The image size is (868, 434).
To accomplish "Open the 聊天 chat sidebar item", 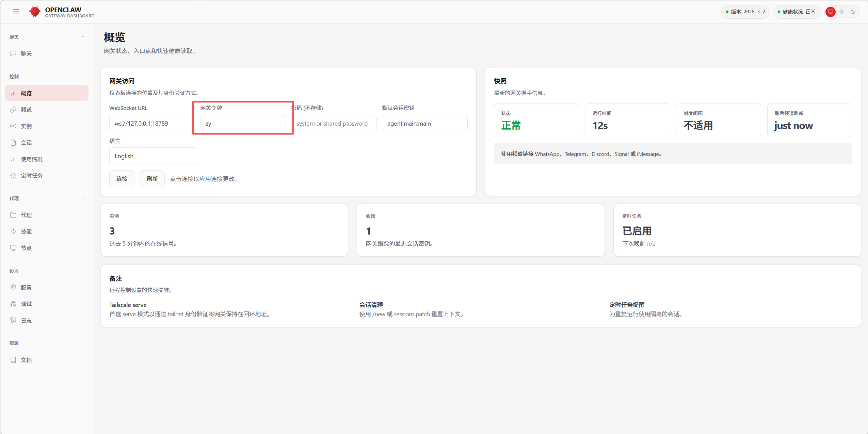I will point(26,54).
